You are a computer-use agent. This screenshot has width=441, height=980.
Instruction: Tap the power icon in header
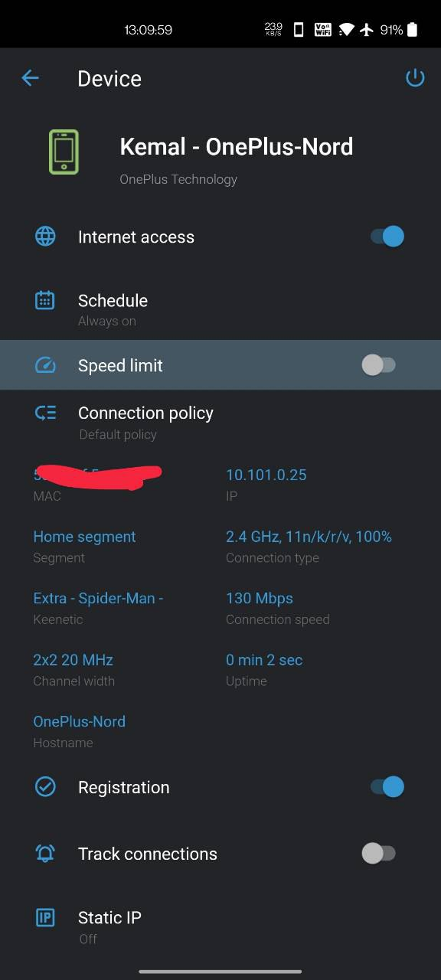coord(415,77)
